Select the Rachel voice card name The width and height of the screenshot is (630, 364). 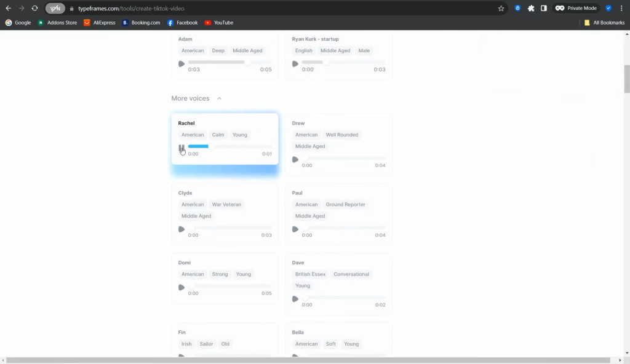(186, 124)
